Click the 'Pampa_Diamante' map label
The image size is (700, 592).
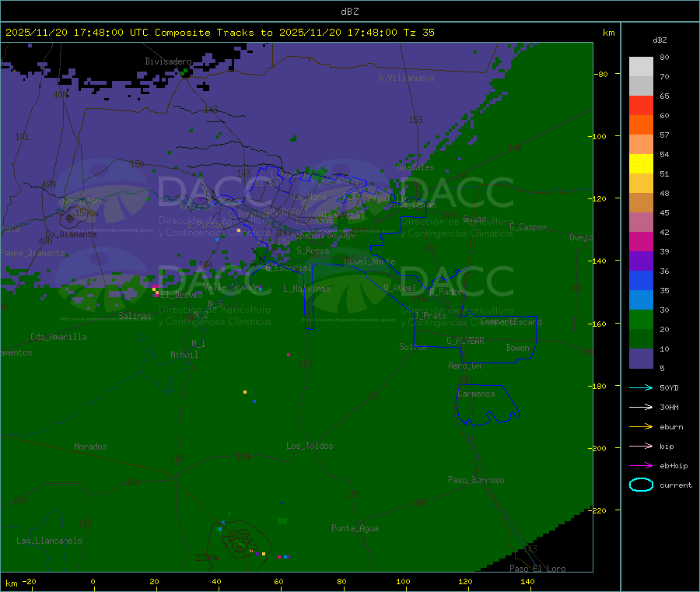click(33, 253)
